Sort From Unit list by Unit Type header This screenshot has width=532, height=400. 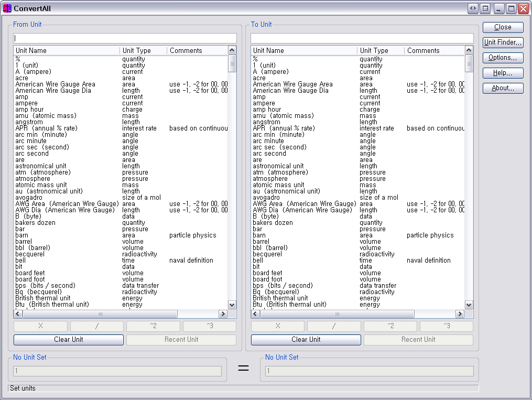click(144, 50)
